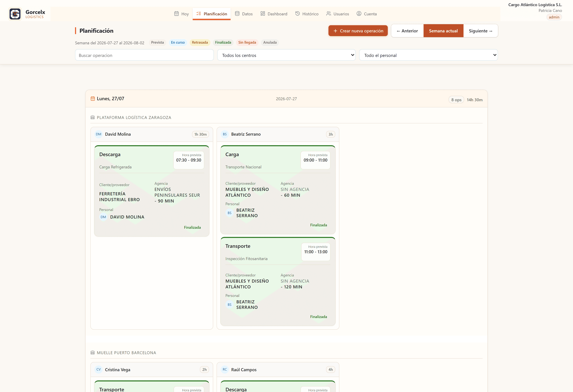Image resolution: width=573 pixels, height=392 pixels.
Task: Click the 07:30 - 09:30 time box
Action: (189, 160)
